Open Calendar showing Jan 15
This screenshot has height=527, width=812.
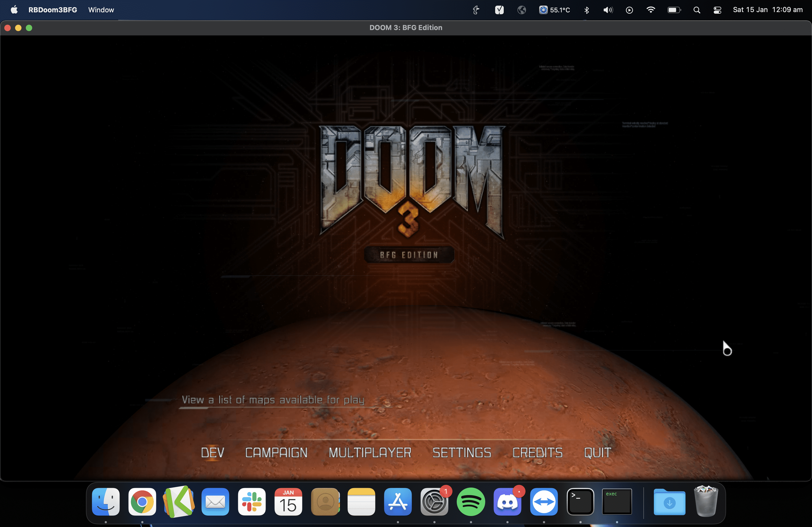288,502
